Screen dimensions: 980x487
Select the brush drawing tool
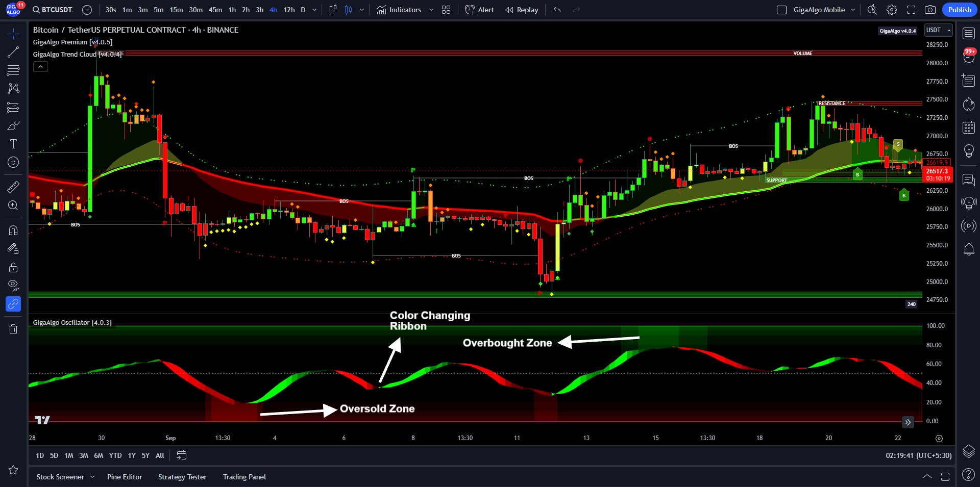coord(13,125)
